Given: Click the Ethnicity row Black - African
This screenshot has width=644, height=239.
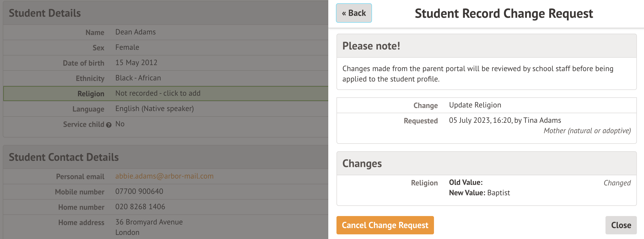Looking at the screenshot, I should click(x=138, y=78).
